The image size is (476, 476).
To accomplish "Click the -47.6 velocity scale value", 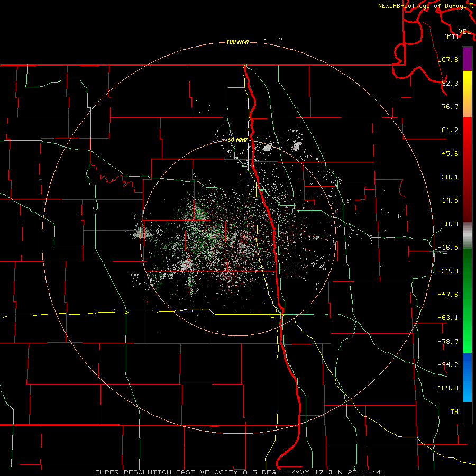I will pos(448,295).
